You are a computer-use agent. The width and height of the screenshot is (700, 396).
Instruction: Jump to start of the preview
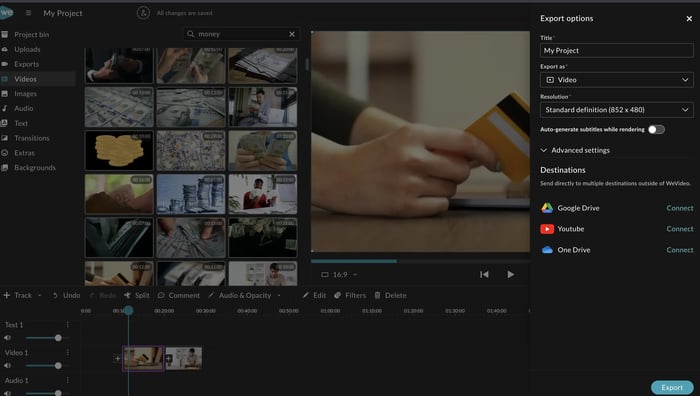(484, 275)
